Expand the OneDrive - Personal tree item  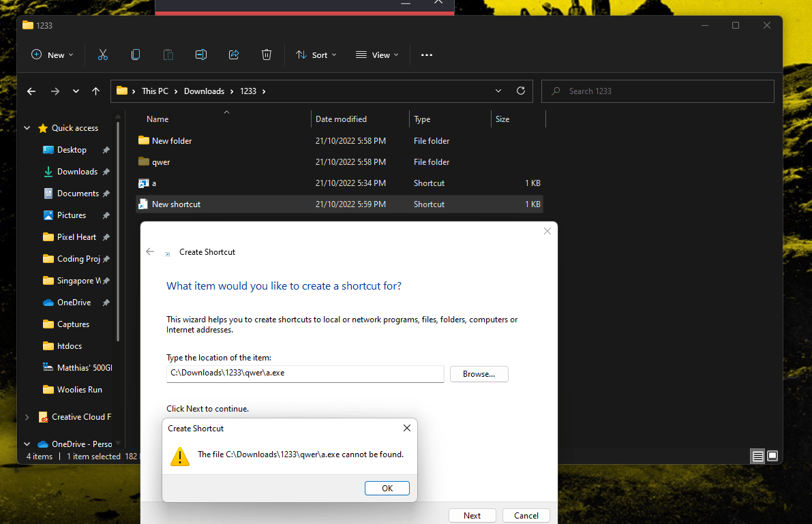[x=27, y=444]
